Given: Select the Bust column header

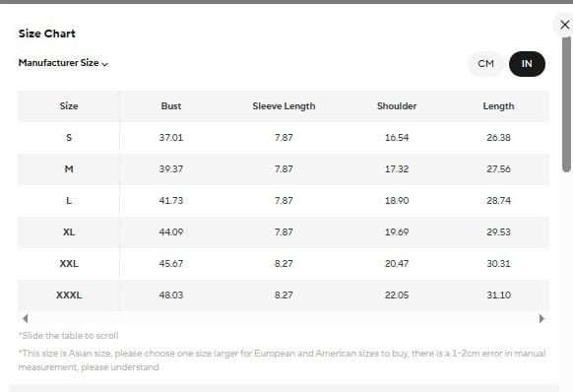Looking at the screenshot, I should [171, 106].
